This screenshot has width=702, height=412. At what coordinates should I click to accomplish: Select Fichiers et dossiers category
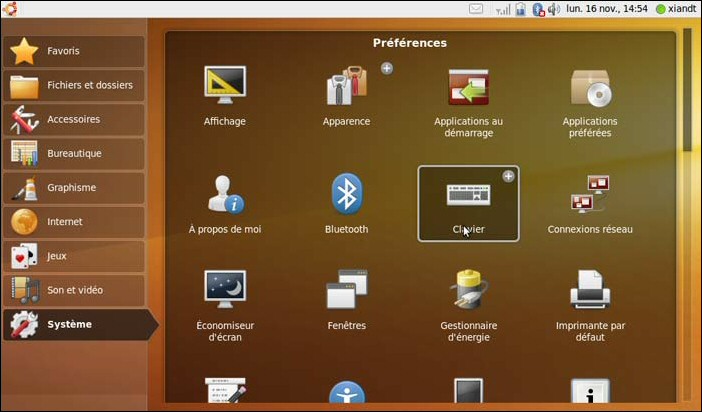(74, 85)
